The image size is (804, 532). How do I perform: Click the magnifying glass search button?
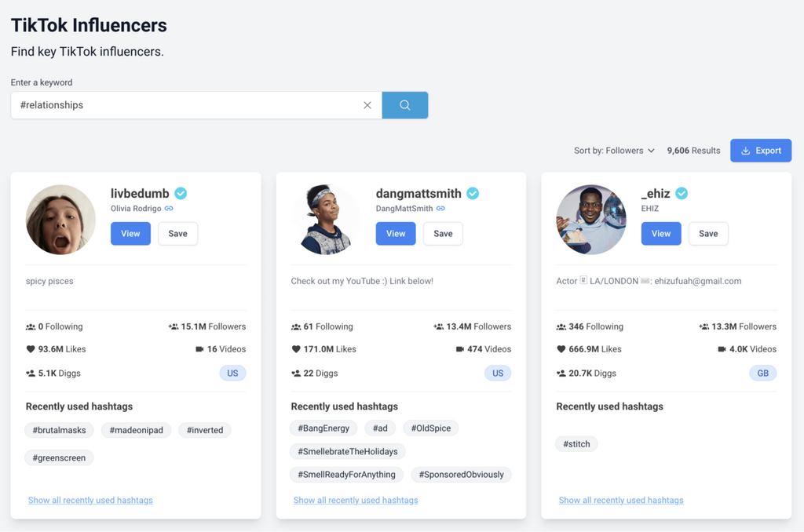[405, 105]
